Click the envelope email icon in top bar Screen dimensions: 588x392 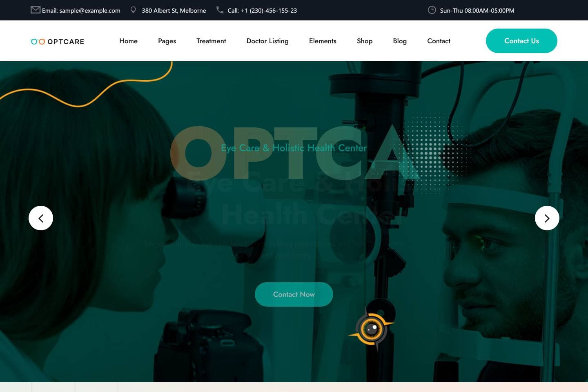[36, 10]
